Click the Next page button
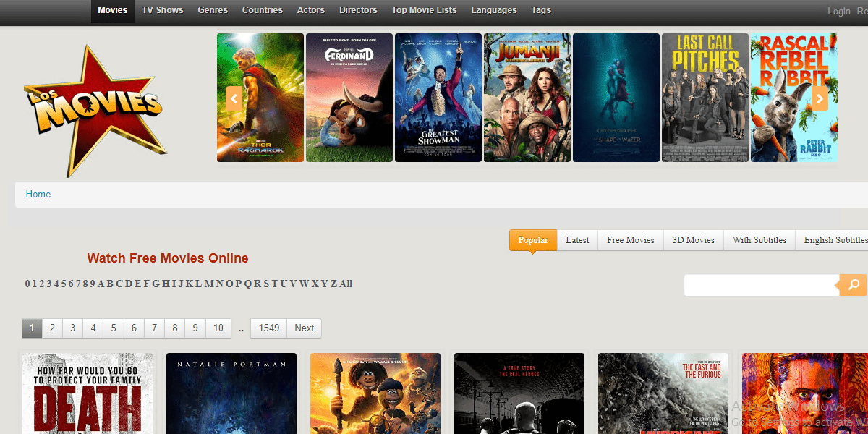The width and height of the screenshot is (868, 434). 305,328
